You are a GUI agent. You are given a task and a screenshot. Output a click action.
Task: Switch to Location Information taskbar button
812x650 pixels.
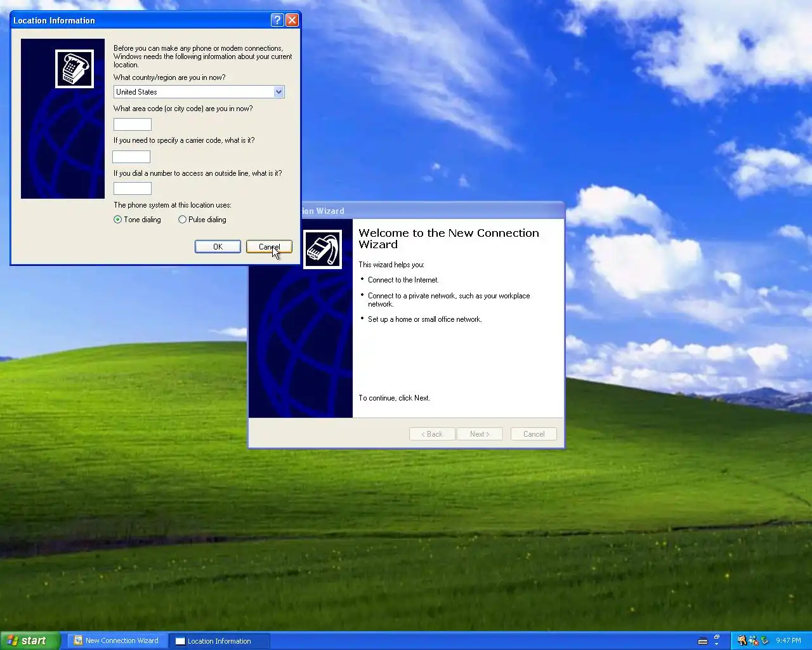pos(220,641)
